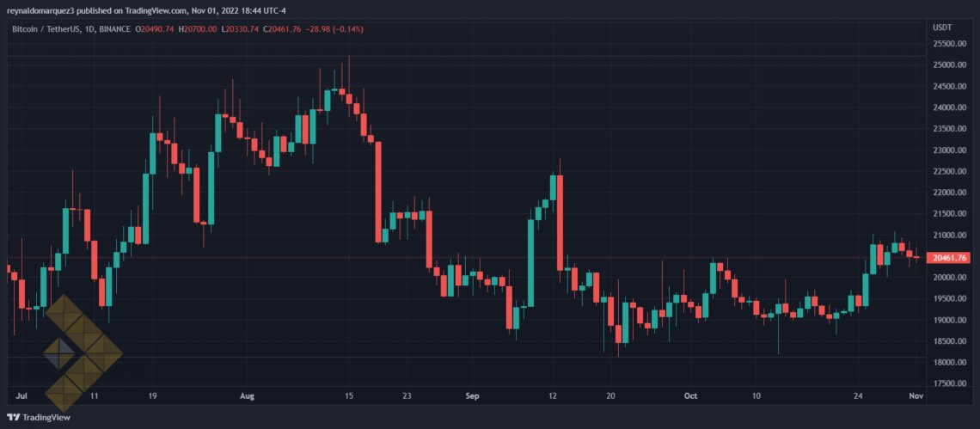Click the reynaldomarquez3 publisher text
This screenshot has height=429, width=980.
(x=45, y=9)
